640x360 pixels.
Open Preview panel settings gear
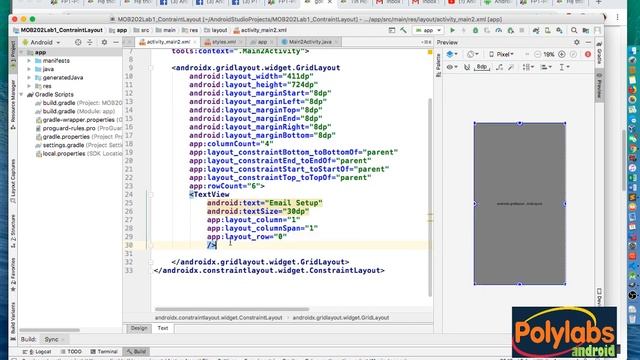pos(577,42)
